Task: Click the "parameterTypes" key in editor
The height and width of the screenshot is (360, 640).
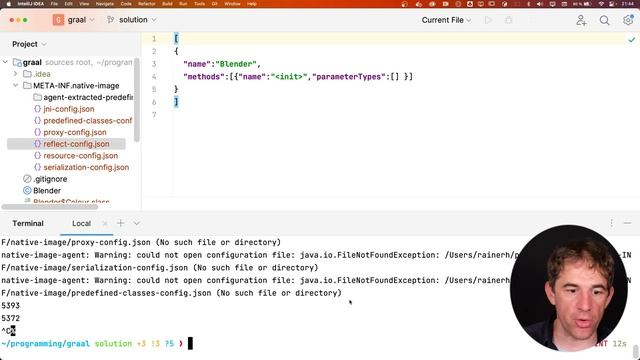Action: click(349, 77)
